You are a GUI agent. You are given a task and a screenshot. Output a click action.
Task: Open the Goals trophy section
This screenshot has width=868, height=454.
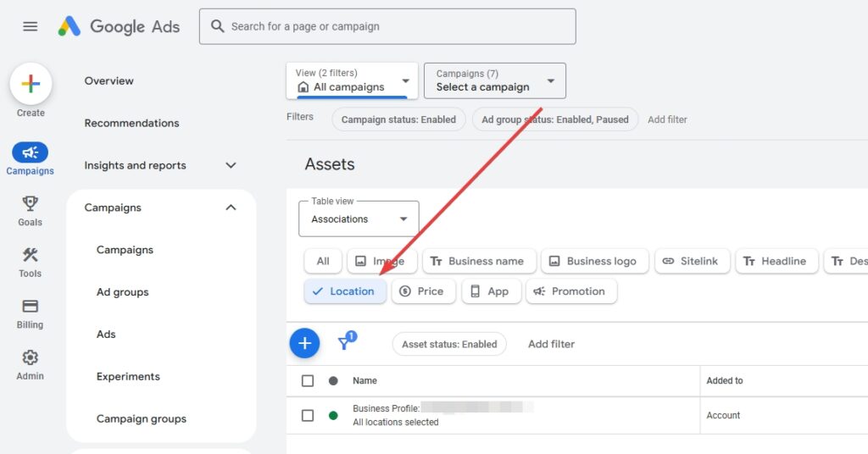(x=30, y=211)
